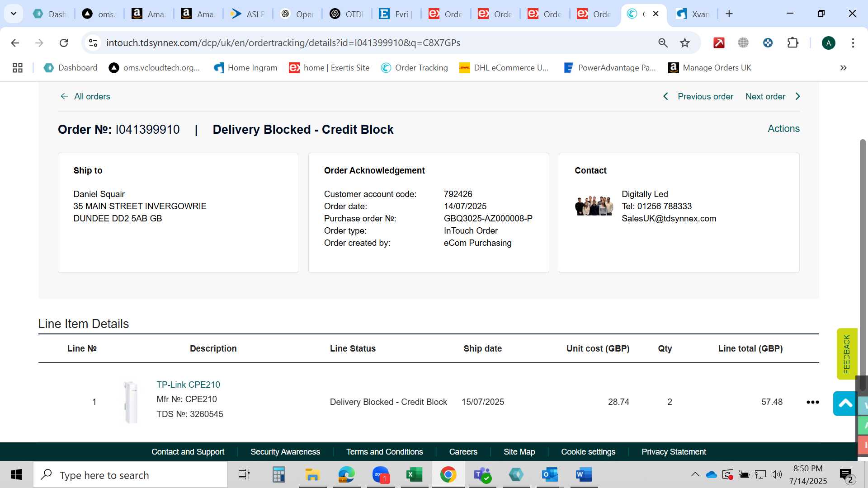Switch to the oms tab
This screenshot has width=868, height=488.
99,14
